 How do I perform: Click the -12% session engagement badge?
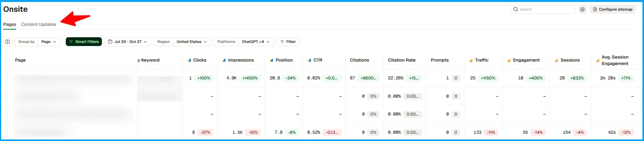click(x=626, y=132)
